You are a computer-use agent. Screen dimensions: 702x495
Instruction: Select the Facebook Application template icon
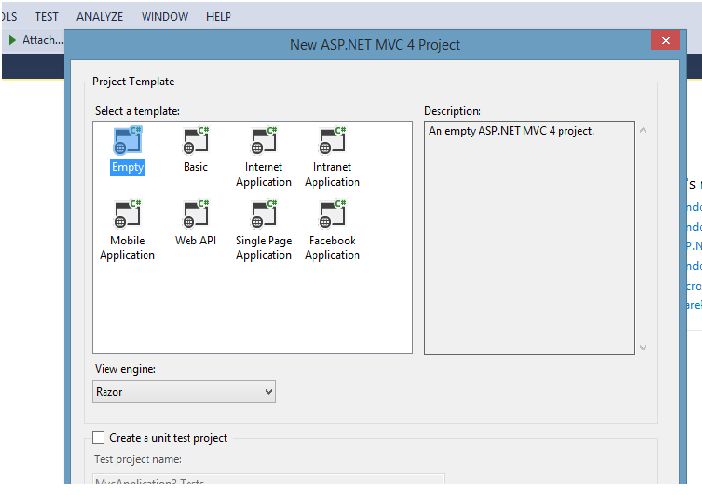point(332,215)
